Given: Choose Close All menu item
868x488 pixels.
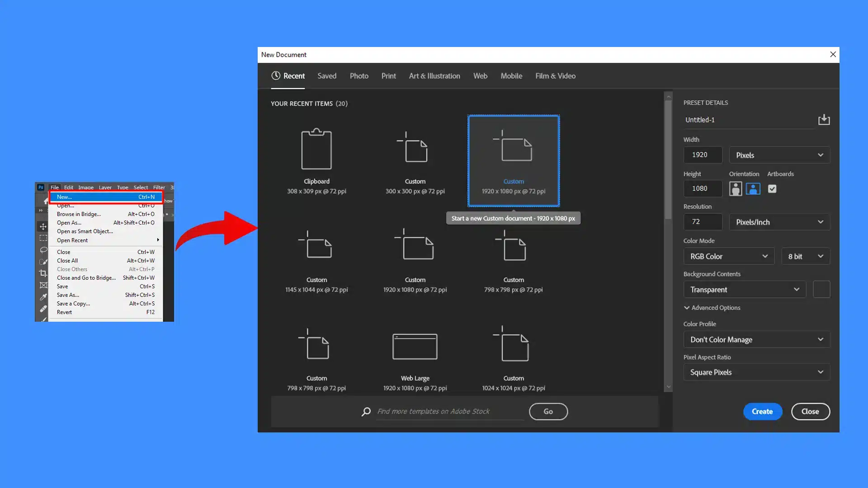Looking at the screenshot, I should [x=106, y=261].
